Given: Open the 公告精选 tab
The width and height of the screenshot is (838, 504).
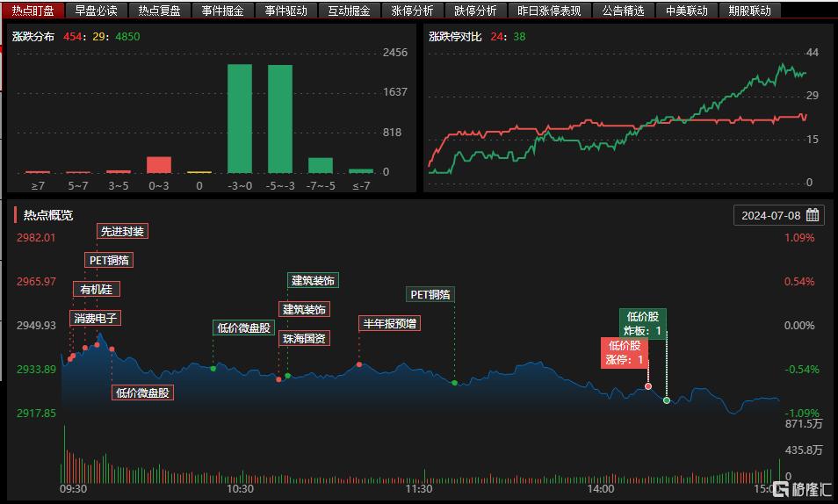Looking at the screenshot, I should (623, 11).
